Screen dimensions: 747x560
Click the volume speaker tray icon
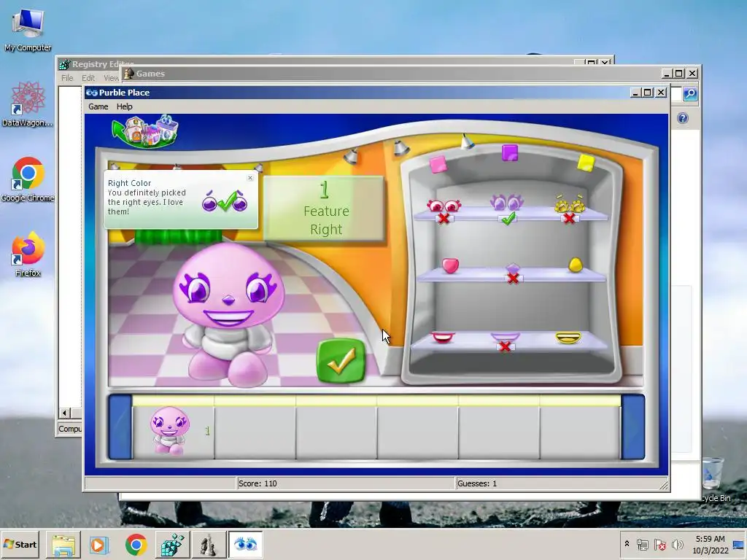[x=677, y=544]
